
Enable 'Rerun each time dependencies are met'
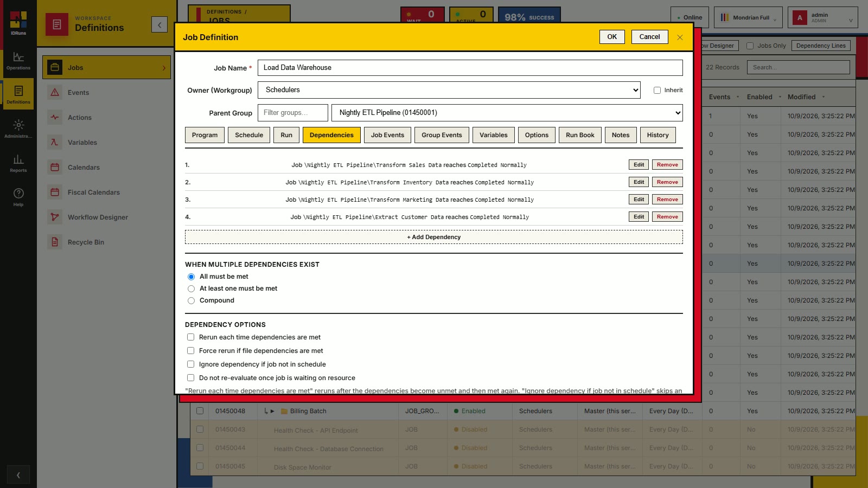(190, 337)
